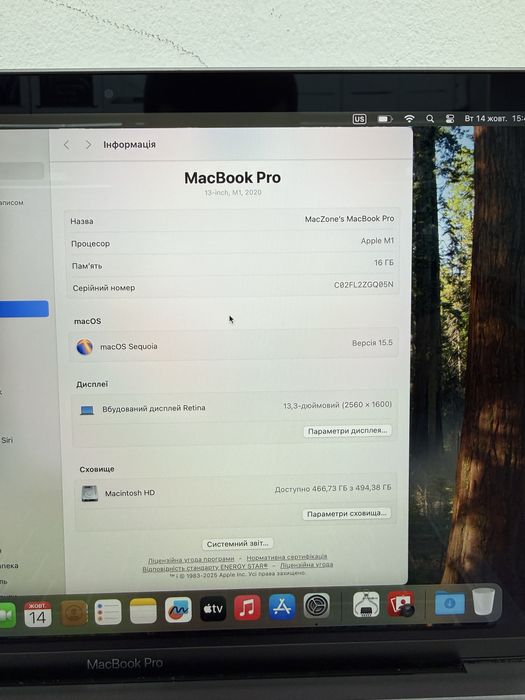Open System Information chip icon in Dock

point(366,604)
